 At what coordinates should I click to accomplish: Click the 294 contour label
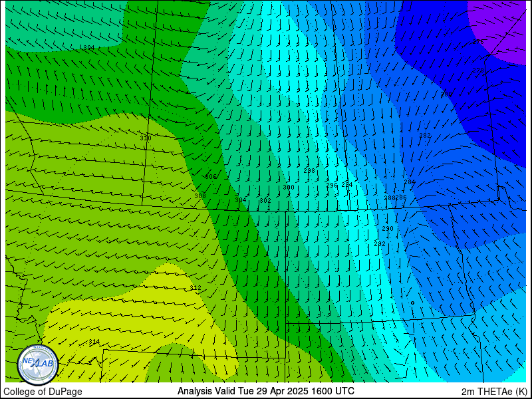pos(347,185)
